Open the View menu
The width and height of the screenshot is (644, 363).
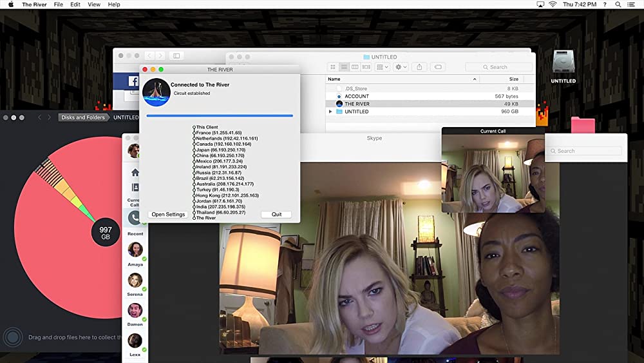pyautogui.click(x=94, y=5)
